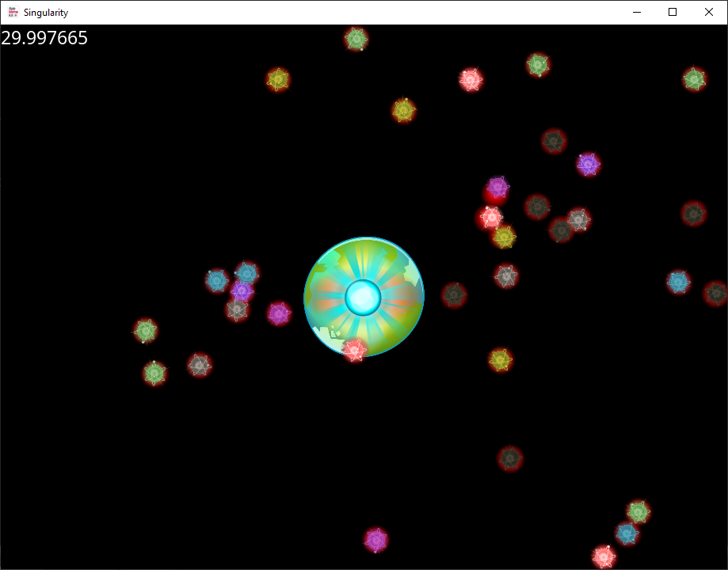This screenshot has width=728, height=570.
Task: Click the grey atom next to two green atoms
Action: (x=200, y=365)
